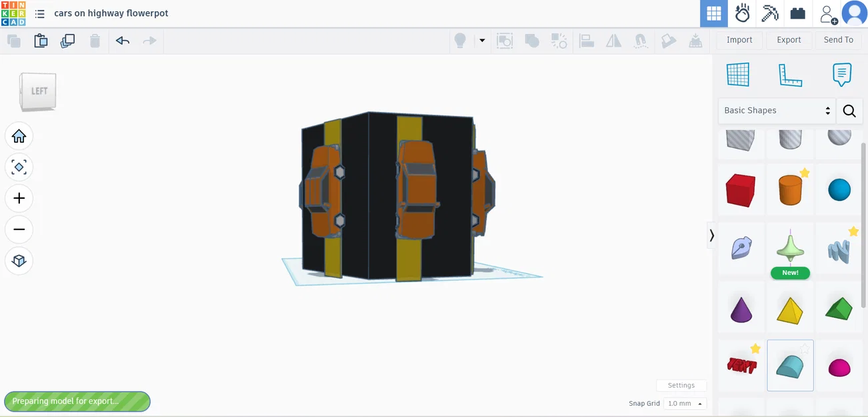
Task: Open the main menu beside the logo
Action: [39, 13]
